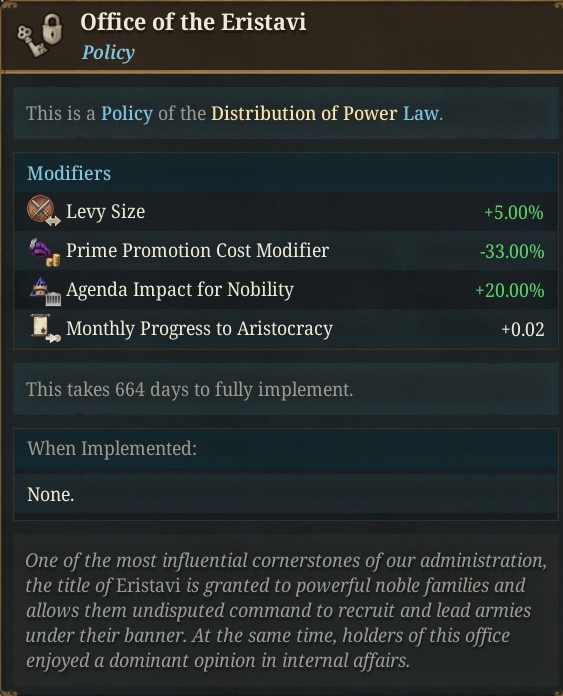Select the Agenda Impact for Nobility label
Image resolution: width=563 pixels, height=696 pixels.
pos(180,290)
